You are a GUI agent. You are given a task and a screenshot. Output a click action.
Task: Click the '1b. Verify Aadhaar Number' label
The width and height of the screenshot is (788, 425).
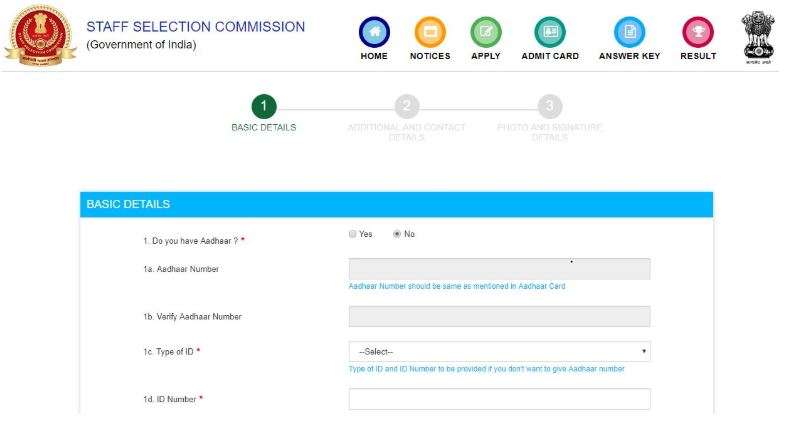pyautogui.click(x=192, y=316)
